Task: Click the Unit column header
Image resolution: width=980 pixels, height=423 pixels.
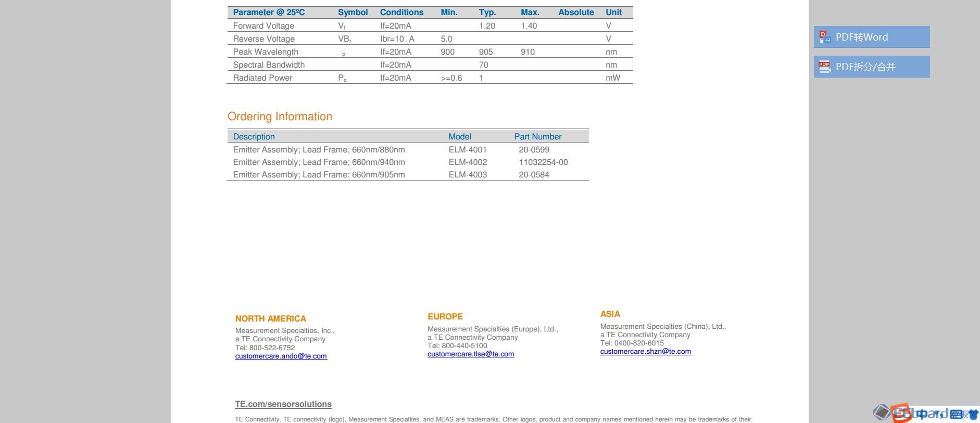Action: coord(613,12)
